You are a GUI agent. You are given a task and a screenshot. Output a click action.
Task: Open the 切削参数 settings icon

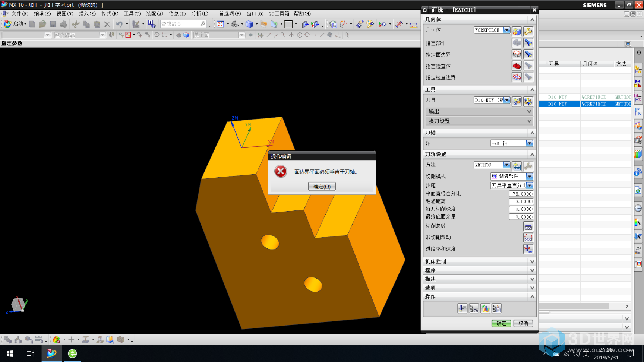(x=528, y=226)
